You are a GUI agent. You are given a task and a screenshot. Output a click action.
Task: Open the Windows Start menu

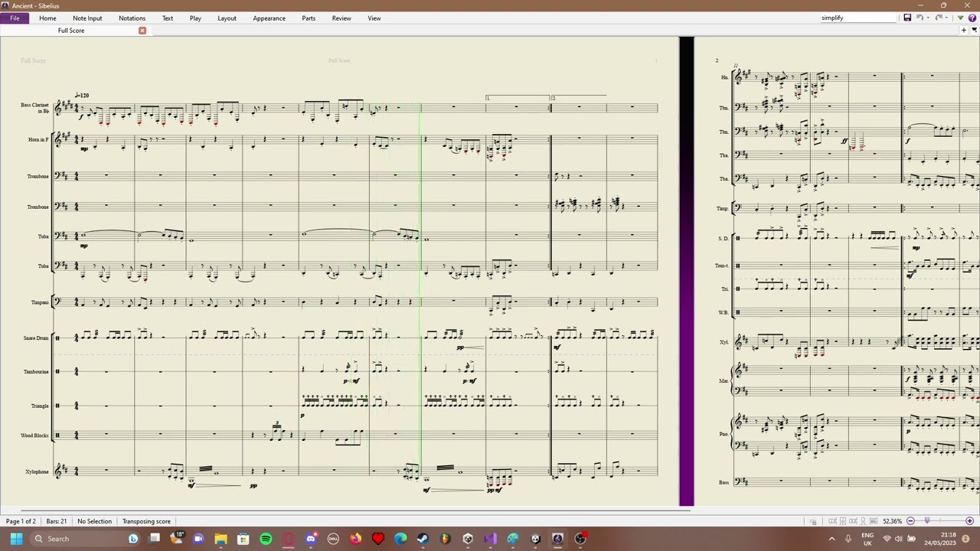16,539
